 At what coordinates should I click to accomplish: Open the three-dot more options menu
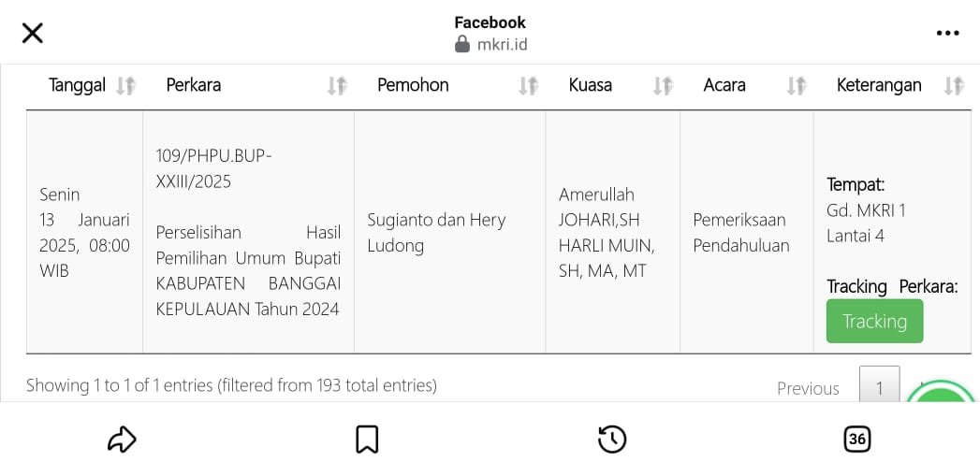point(947,33)
